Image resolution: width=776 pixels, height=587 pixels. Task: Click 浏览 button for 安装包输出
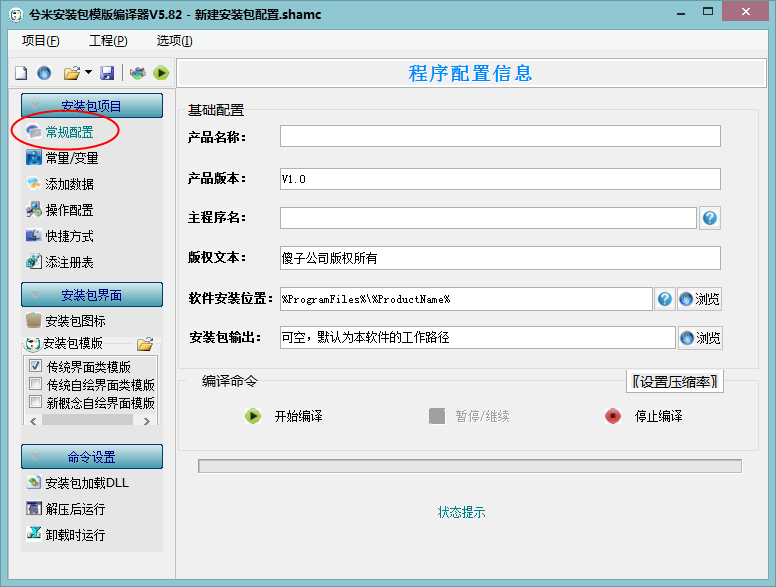tap(700, 338)
